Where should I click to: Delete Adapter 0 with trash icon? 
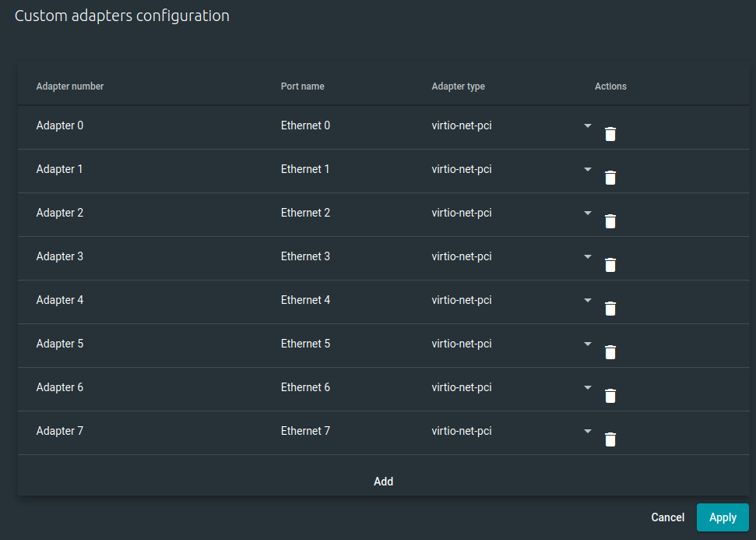(x=610, y=134)
